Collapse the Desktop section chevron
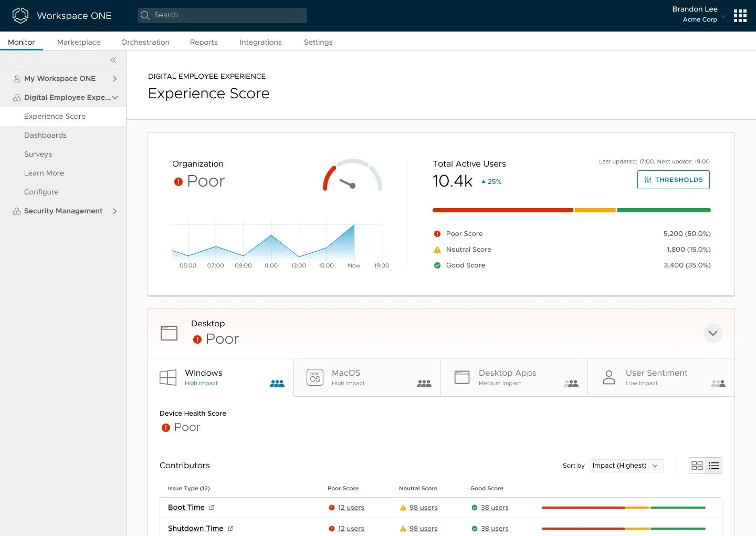 (713, 333)
